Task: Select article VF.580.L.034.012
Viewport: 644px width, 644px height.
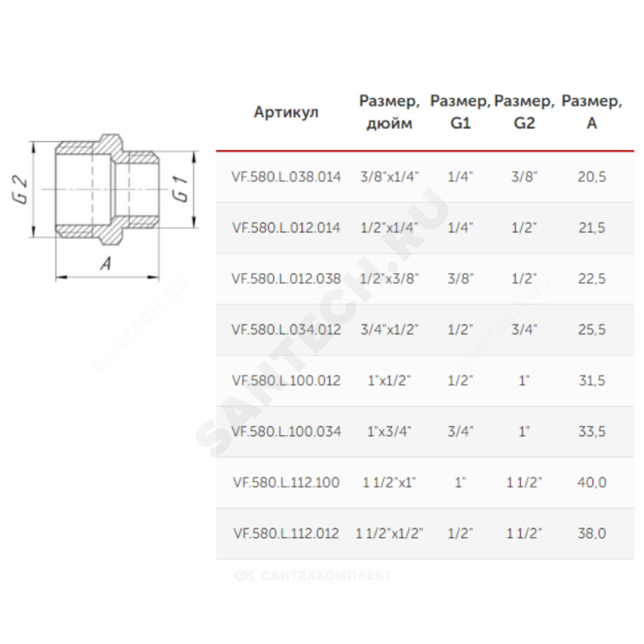Action: [x=287, y=330]
